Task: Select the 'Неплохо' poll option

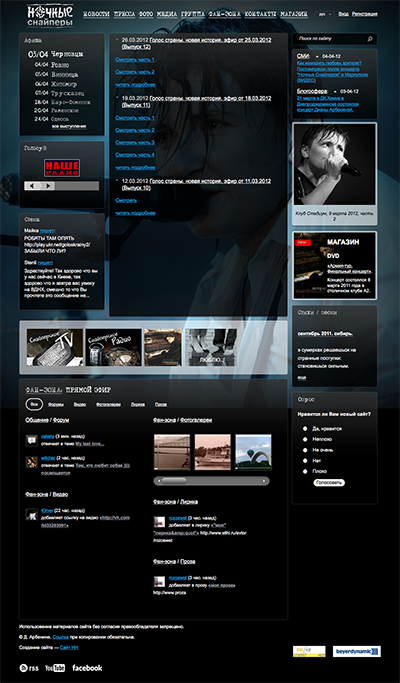Action: 305,439
